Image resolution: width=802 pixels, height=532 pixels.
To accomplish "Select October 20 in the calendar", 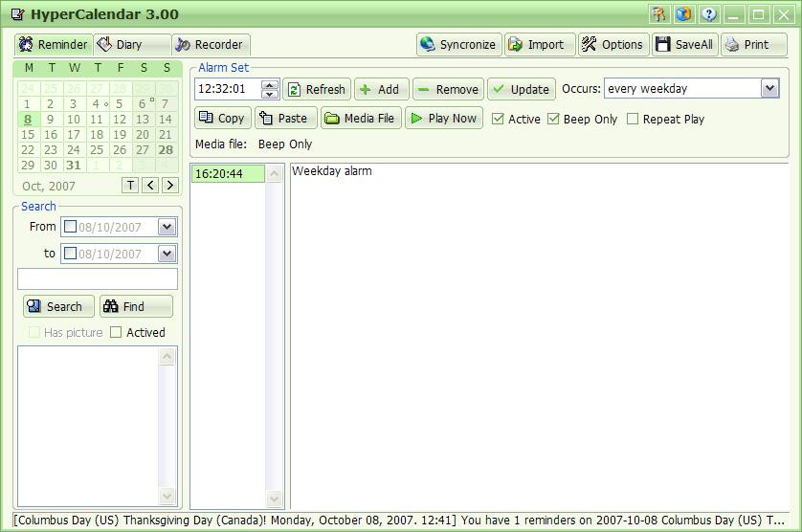I will point(143,135).
